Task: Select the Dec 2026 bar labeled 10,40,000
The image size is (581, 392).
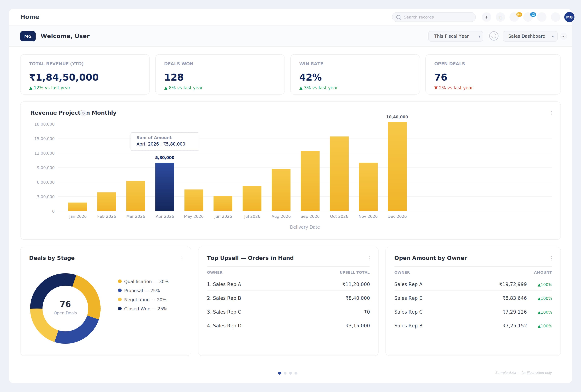Action: tap(397, 166)
